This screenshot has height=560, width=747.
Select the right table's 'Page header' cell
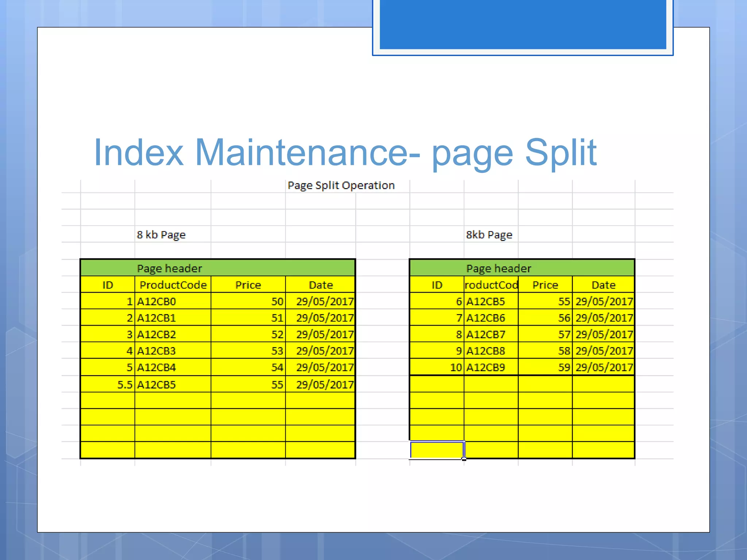522,268
